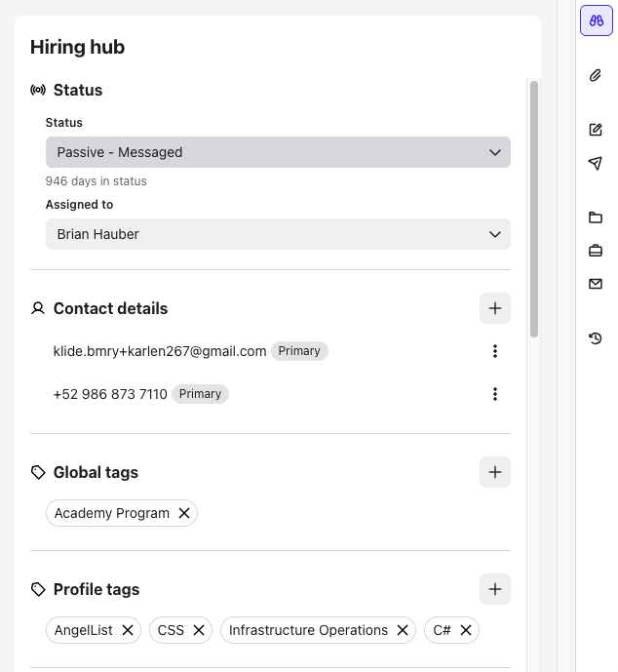The image size is (618, 672).
Task: Click the edit note pencil icon
Action: [x=596, y=130]
